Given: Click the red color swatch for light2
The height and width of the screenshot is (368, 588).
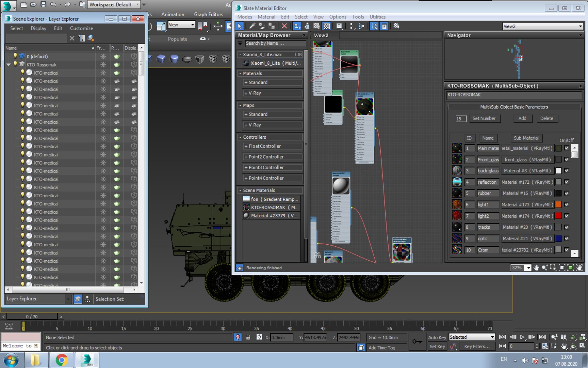Looking at the screenshot, I should pos(558,216).
